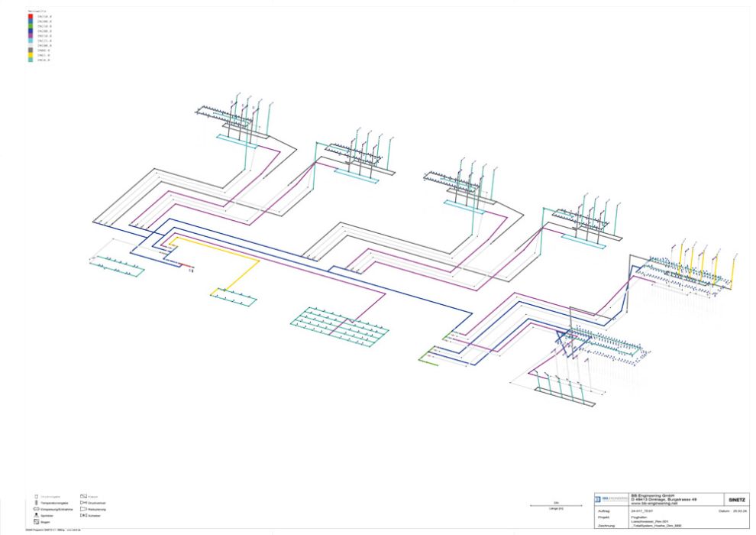Open the www.bb-engineering.net link
This screenshot has width=756, height=535.
(649, 504)
